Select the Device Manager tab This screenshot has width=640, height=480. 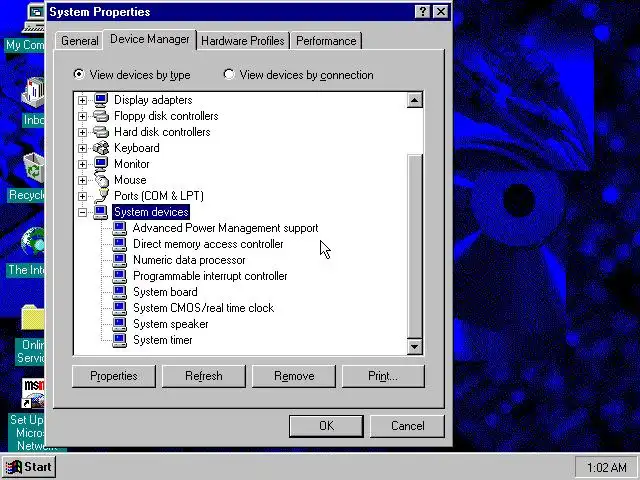click(x=150, y=39)
